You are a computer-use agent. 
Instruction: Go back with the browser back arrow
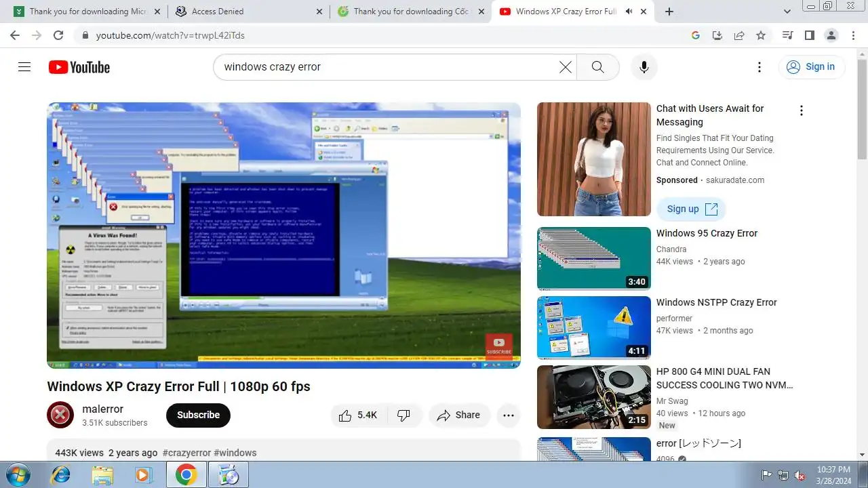[x=15, y=35]
